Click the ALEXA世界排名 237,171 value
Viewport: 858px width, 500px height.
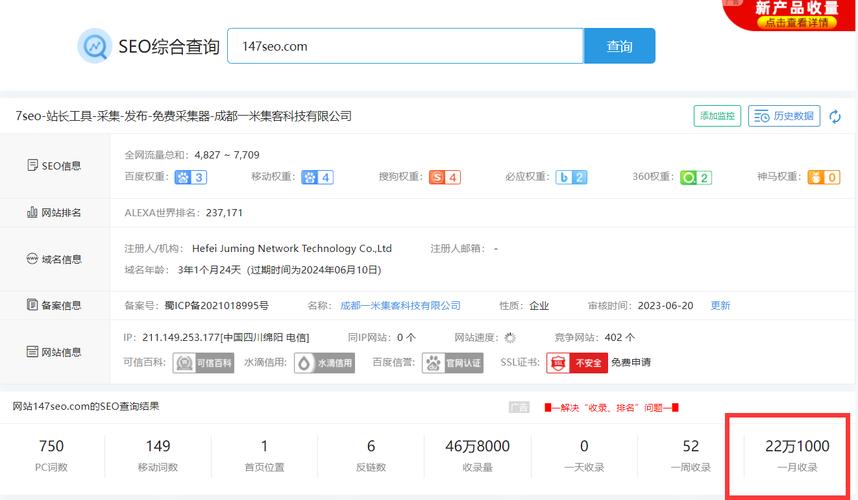tap(224, 213)
